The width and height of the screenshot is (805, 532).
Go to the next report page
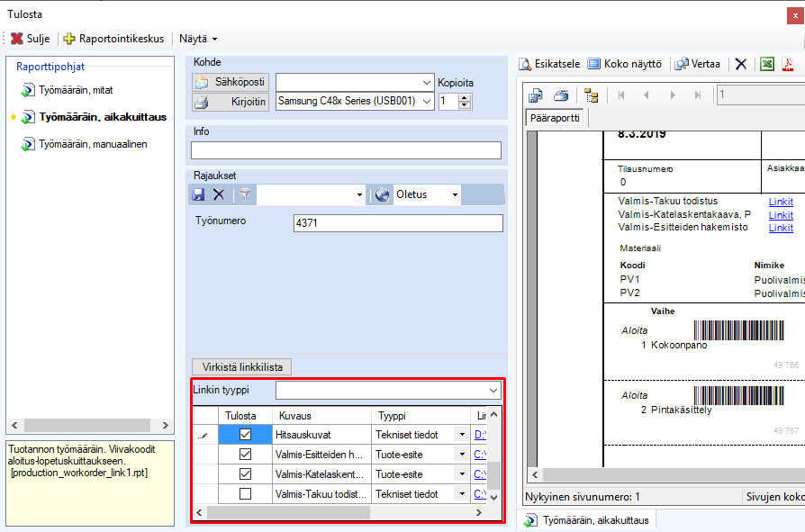[673, 95]
